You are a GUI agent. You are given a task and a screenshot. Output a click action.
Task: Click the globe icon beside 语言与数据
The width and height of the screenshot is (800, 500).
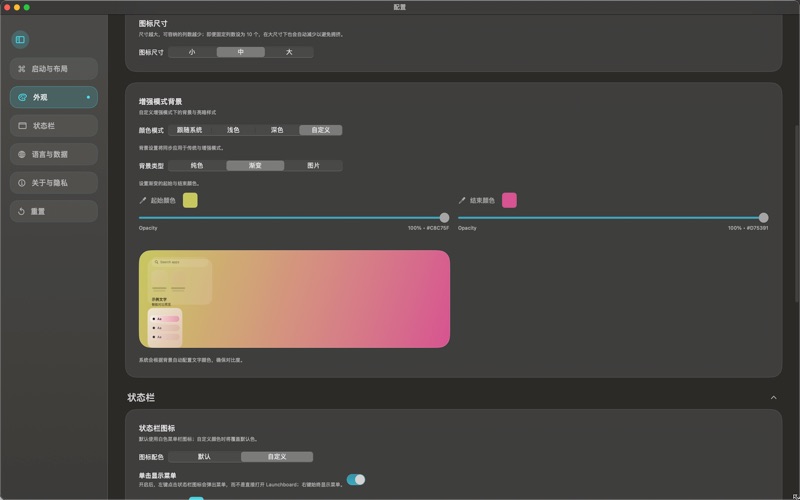pyautogui.click(x=22, y=154)
